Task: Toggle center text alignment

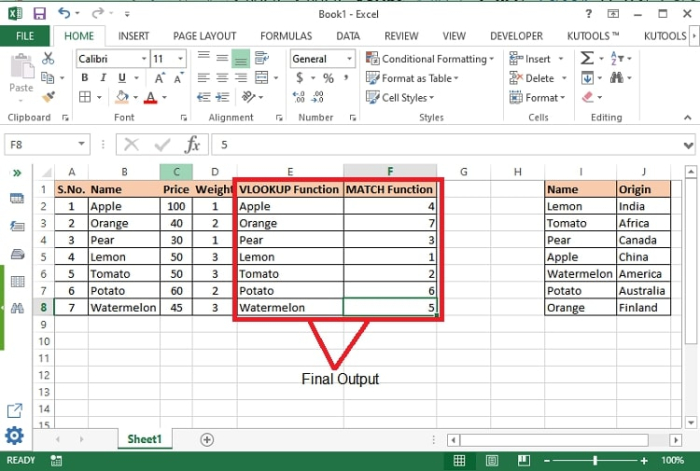Action: (222, 78)
